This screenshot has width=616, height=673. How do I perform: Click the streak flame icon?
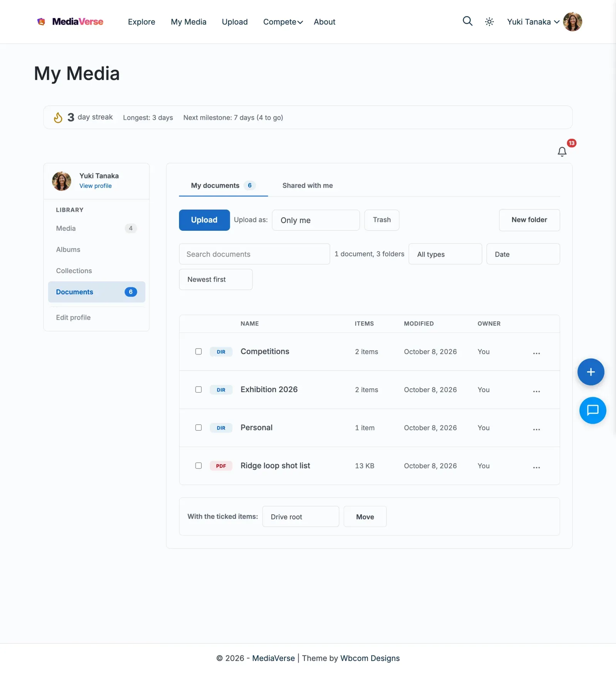pyautogui.click(x=58, y=117)
